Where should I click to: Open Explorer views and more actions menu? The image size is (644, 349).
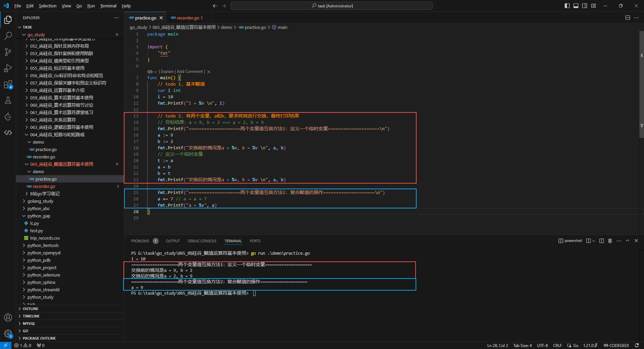pyautogui.click(x=116, y=18)
